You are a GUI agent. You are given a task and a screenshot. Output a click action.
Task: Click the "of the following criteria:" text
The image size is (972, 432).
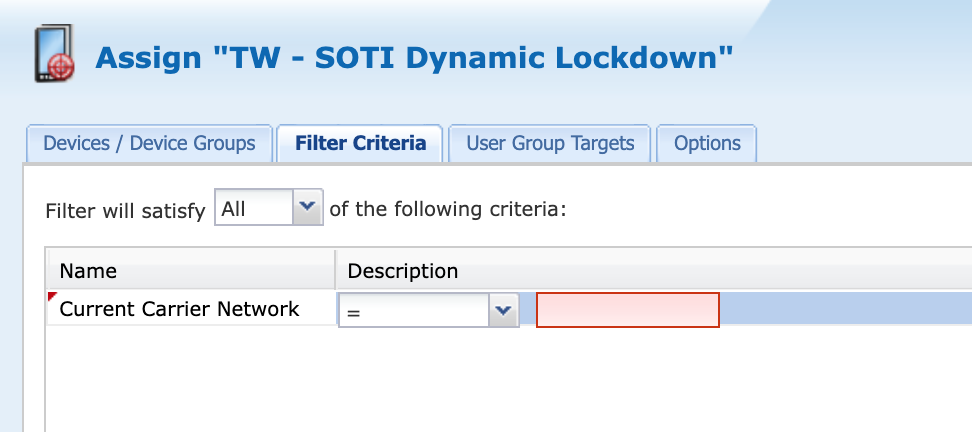(x=447, y=210)
